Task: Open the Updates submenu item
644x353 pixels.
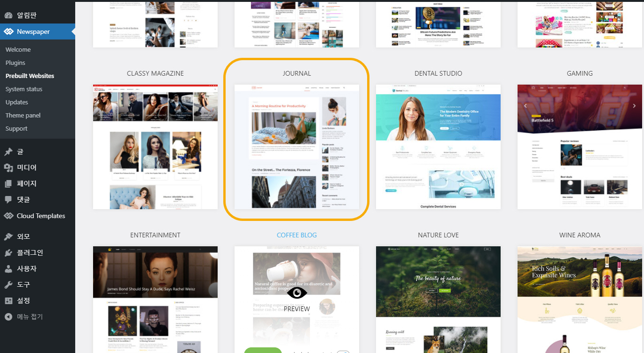Action: [x=17, y=102]
